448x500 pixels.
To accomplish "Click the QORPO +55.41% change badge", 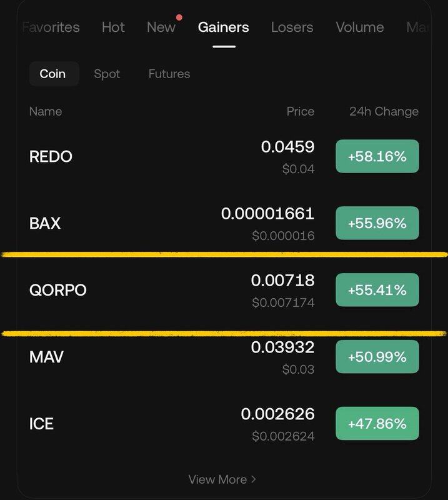I will [377, 290].
